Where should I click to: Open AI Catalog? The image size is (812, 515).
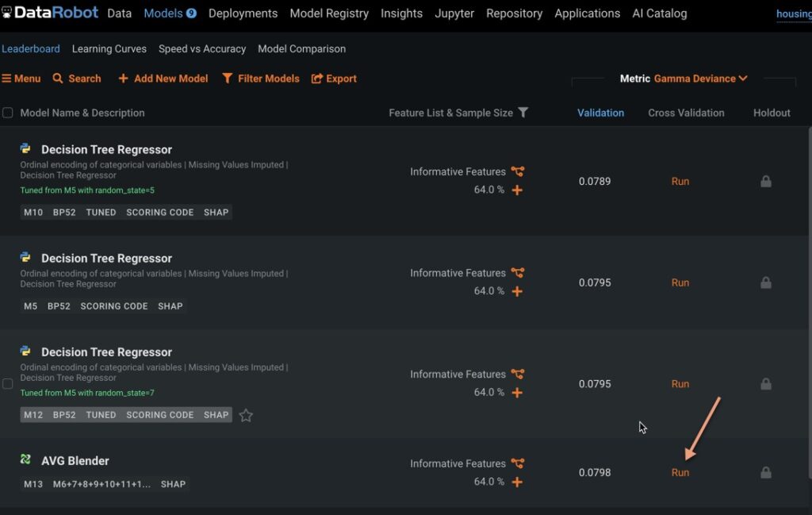coord(659,13)
